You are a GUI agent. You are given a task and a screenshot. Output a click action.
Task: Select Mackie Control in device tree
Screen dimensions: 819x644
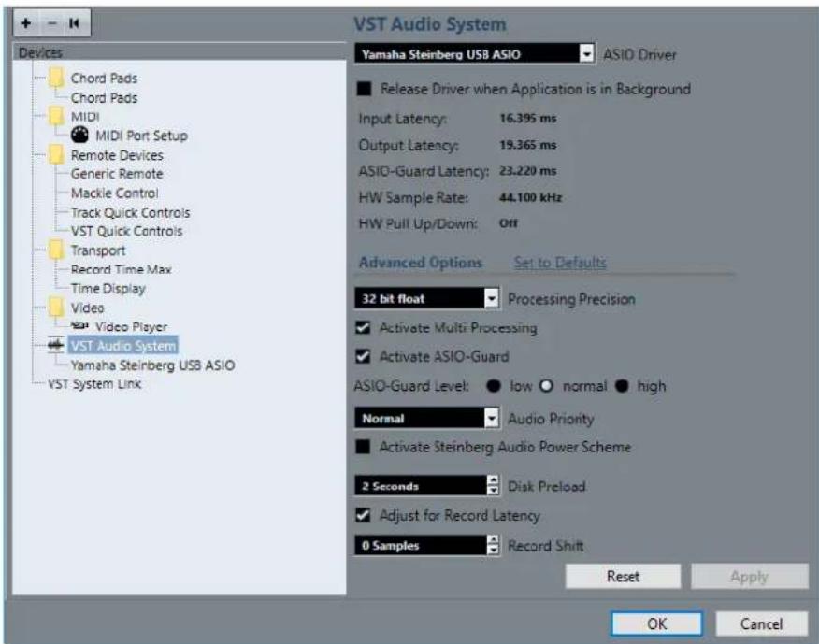(114, 193)
